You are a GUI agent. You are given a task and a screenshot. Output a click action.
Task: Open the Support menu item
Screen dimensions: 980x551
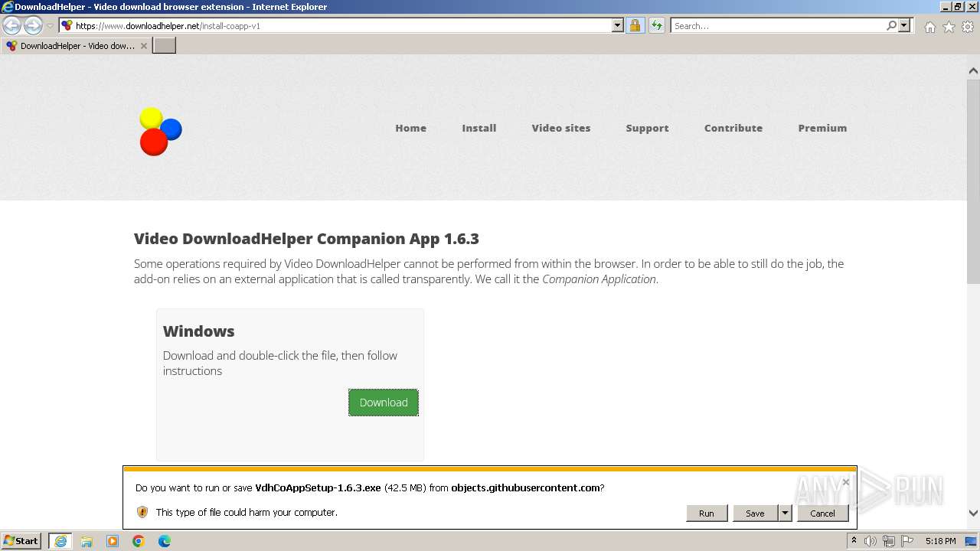[x=647, y=128]
